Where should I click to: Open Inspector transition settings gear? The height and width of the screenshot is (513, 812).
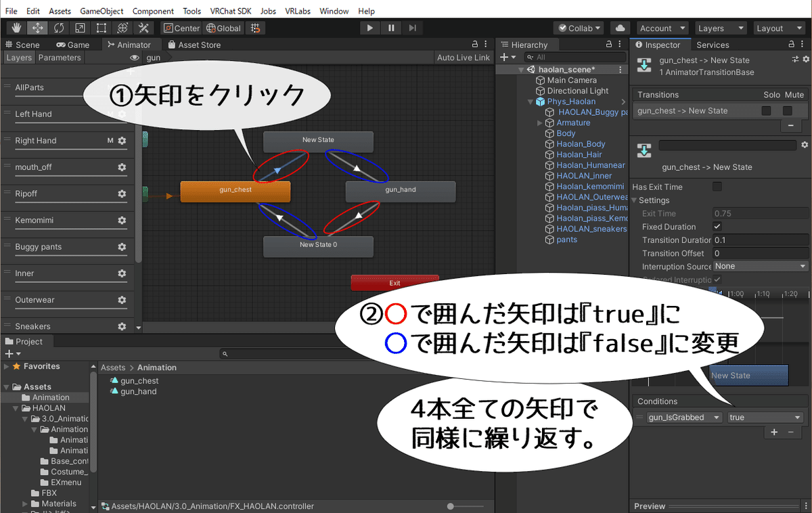click(804, 145)
